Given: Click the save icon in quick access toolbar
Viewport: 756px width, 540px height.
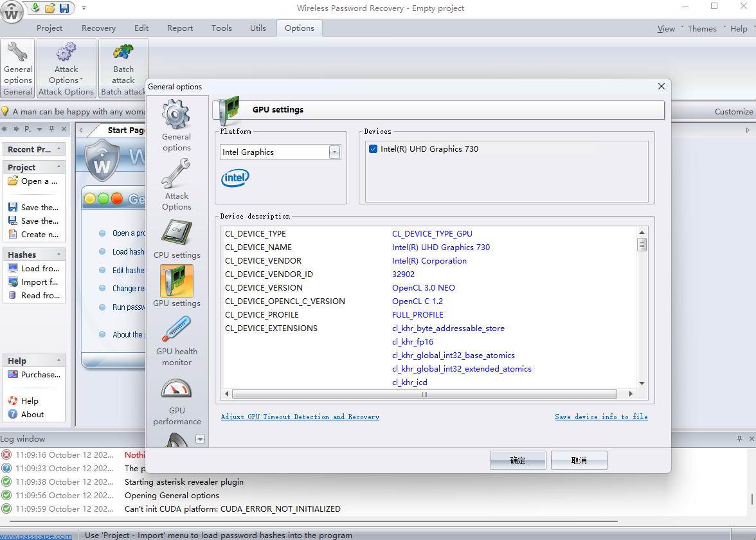Looking at the screenshot, I should 64,8.
